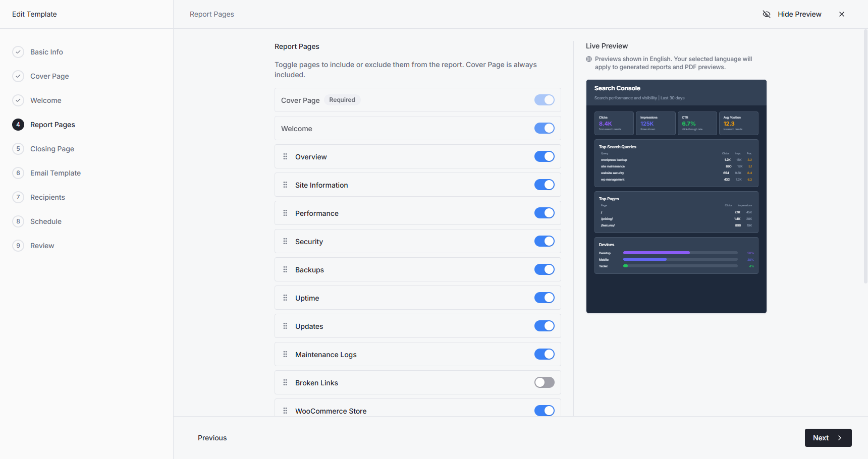Click the Avg Position 12.3 card
868x459 pixels.
click(738, 123)
